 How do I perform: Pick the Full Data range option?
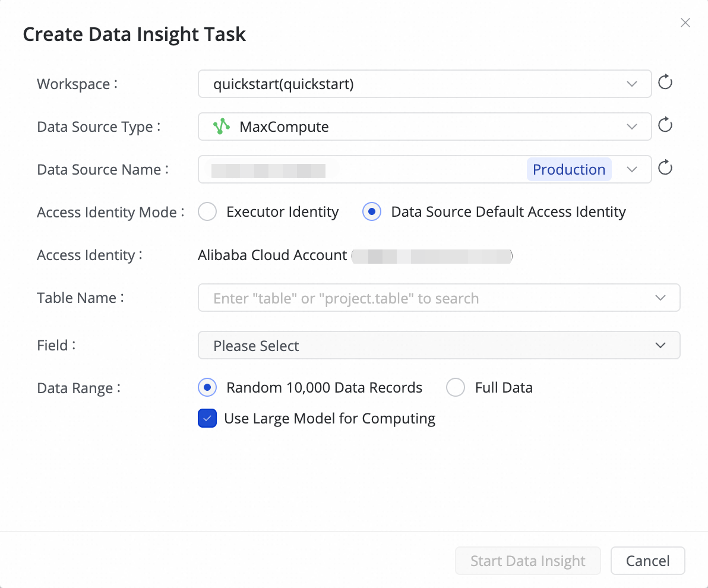click(x=456, y=388)
